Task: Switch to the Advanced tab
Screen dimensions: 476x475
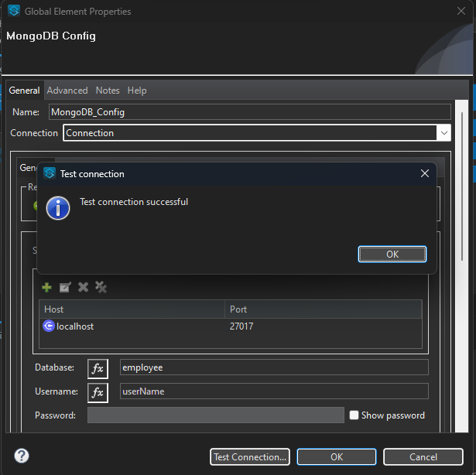Action: pyautogui.click(x=67, y=91)
